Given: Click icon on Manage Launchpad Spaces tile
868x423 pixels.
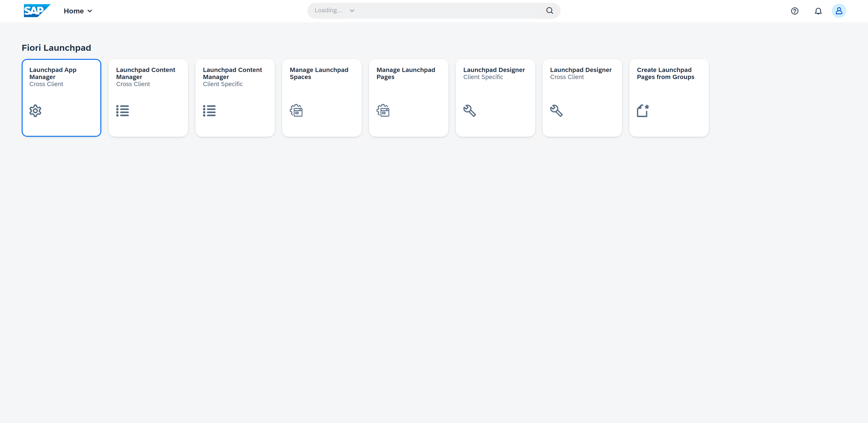Looking at the screenshot, I should point(296,111).
